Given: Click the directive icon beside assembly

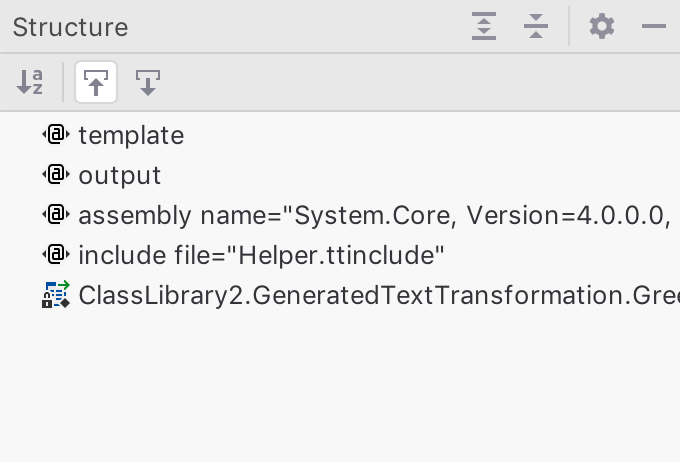Looking at the screenshot, I should (56, 214).
